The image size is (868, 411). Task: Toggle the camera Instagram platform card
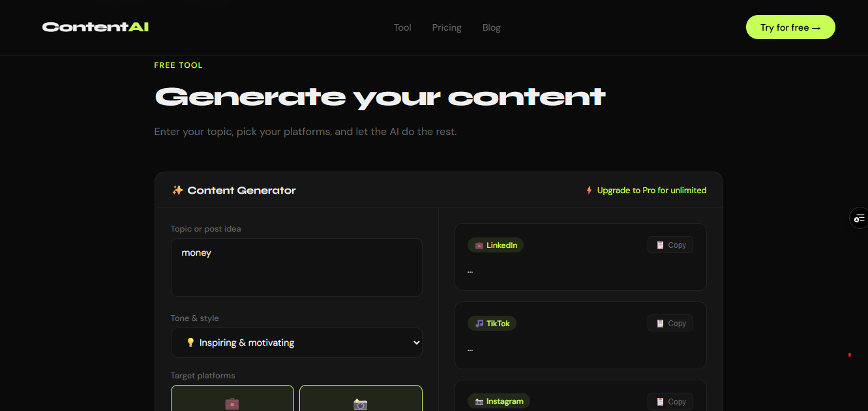[361, 399]
